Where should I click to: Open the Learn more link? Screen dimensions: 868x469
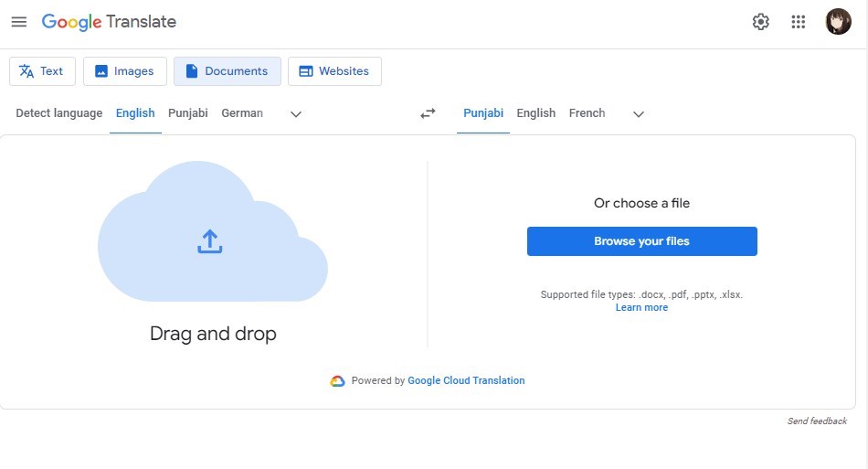[x=641, y=307]
